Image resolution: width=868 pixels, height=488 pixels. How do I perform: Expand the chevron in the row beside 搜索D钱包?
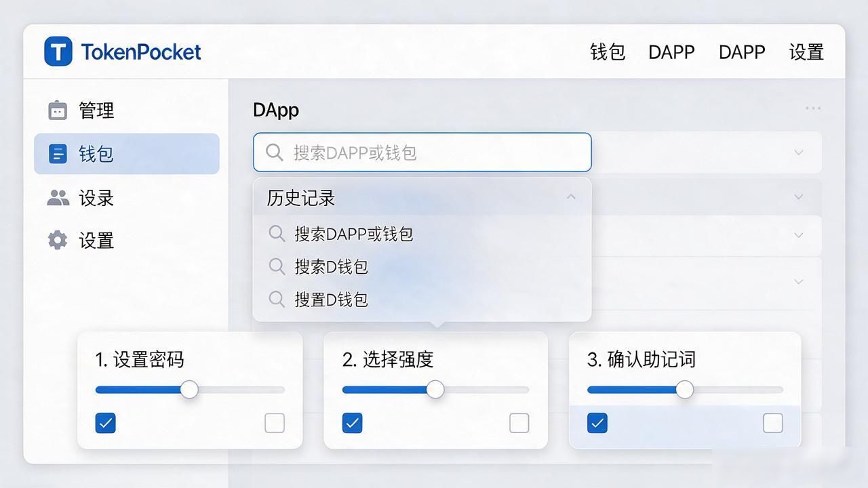coord(799,281)
